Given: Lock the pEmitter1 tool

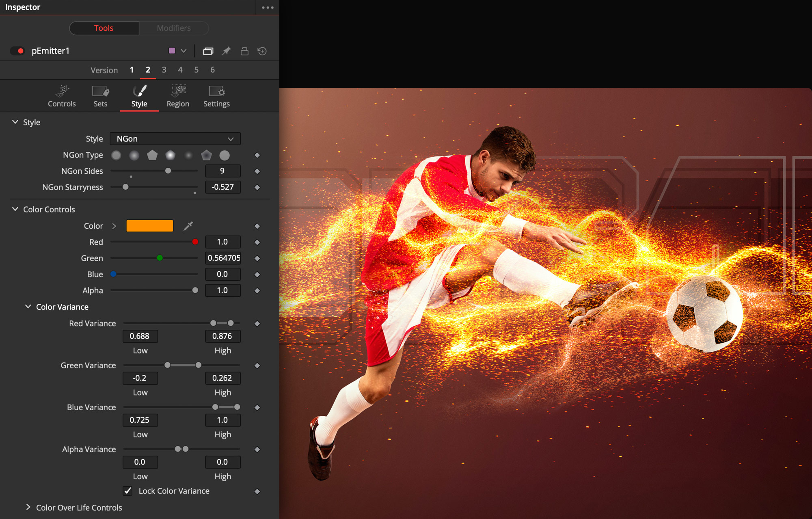Looking at the screenshot, I should click(244, 51).
